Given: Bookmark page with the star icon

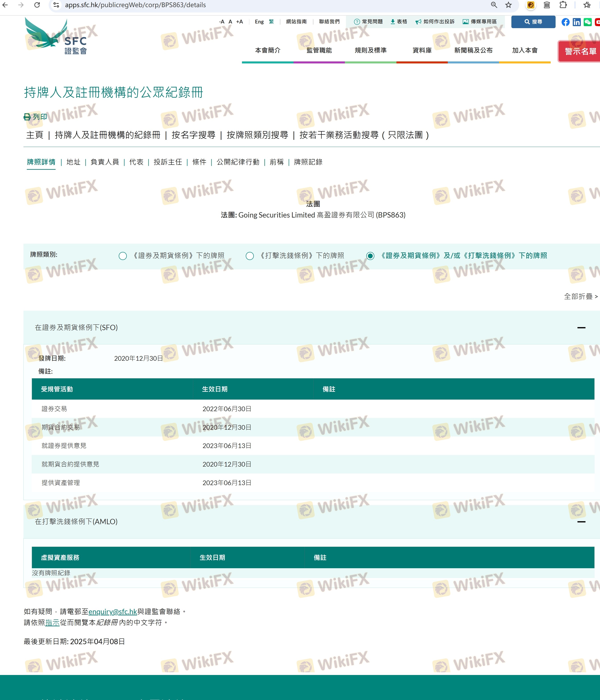Looking at the screenshot, I should click(x=508, y=5).
